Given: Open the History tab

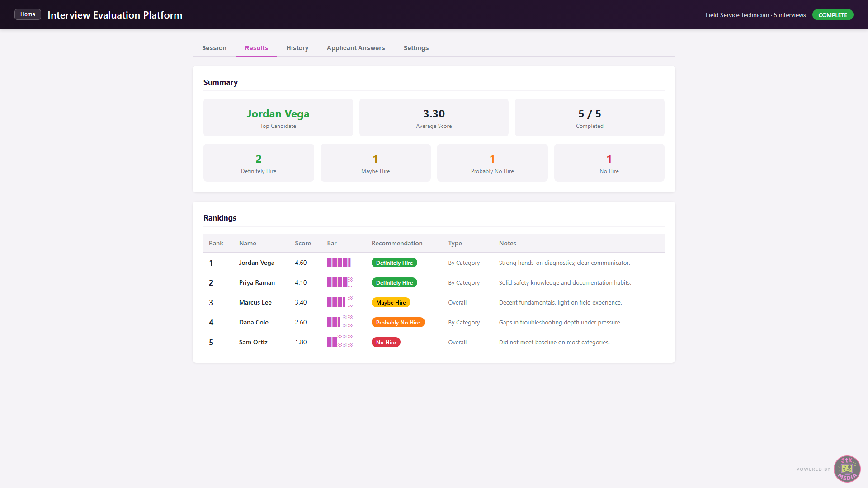Looking at the screenshot, I should (297, 48).
